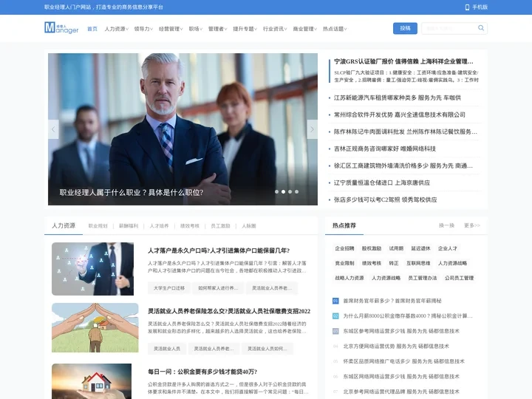Click the Manager site logo
The image size is (532, 399).
point(61,28)
